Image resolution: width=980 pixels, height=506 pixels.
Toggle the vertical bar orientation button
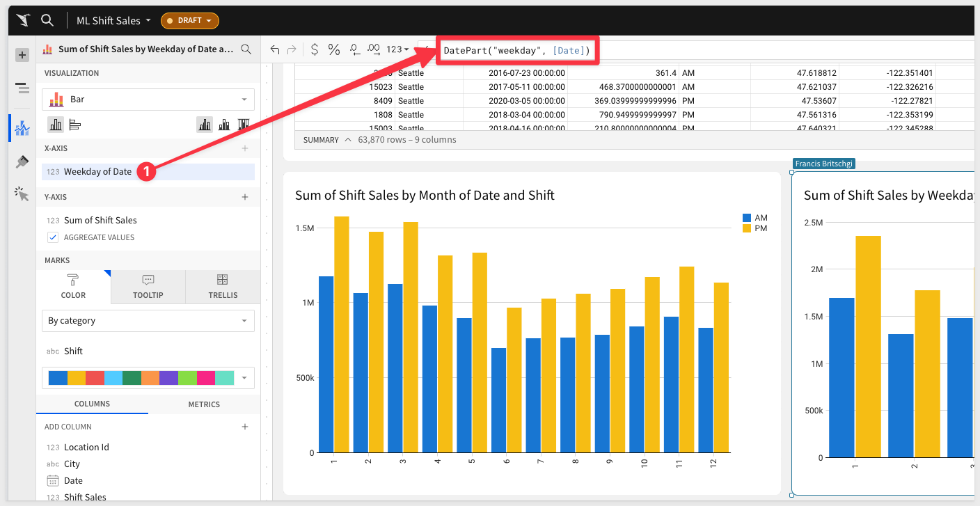[56, 125]
